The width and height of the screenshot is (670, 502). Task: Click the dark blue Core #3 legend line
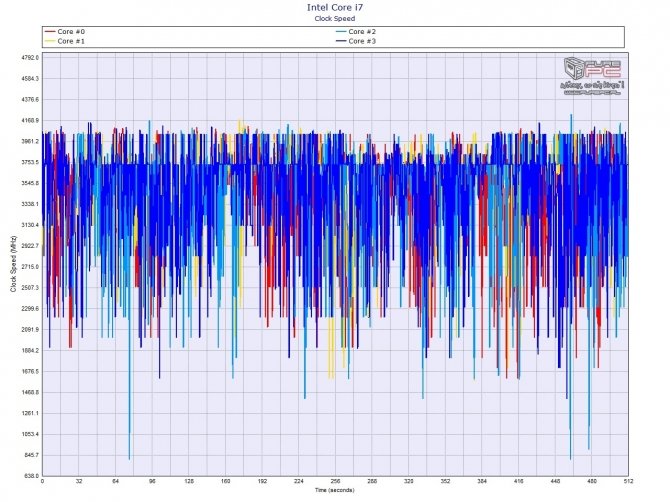point(341,41)
